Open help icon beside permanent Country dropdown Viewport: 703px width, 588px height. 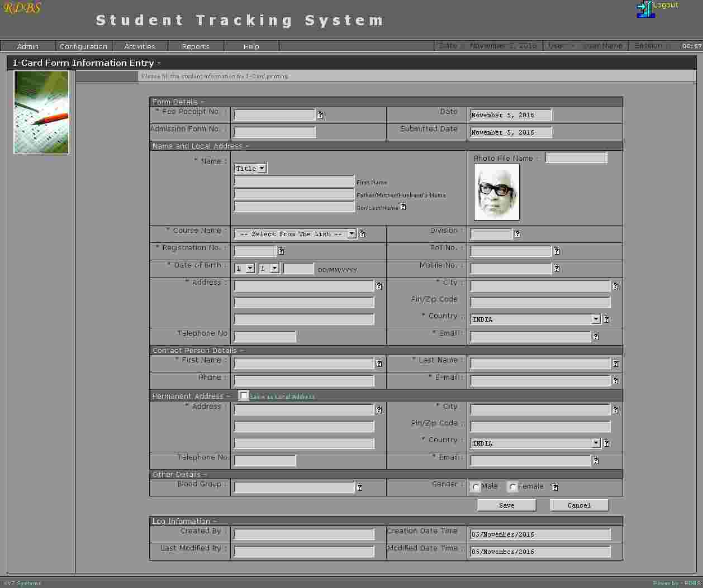606,443
